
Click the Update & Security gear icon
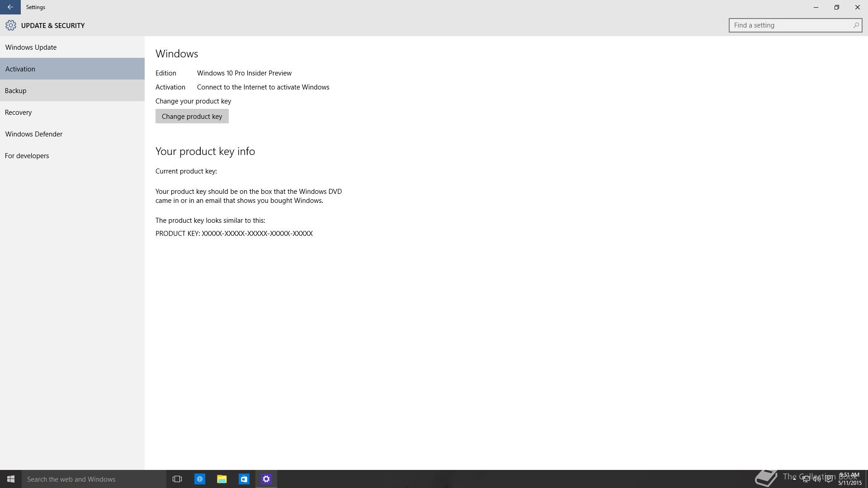click(x=11, y=25)
